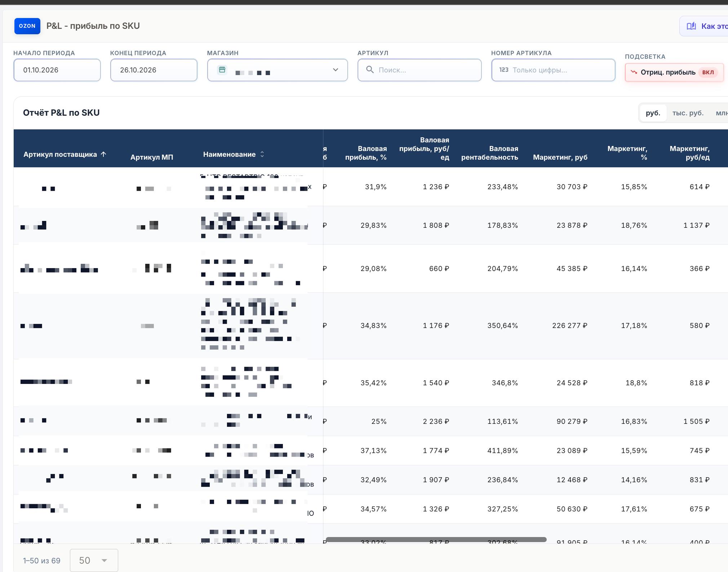The height and width of the screenshot is (572, 728).
Task: Toggle the Отриц. прибыль highlight
Action: tap(674, 72)
